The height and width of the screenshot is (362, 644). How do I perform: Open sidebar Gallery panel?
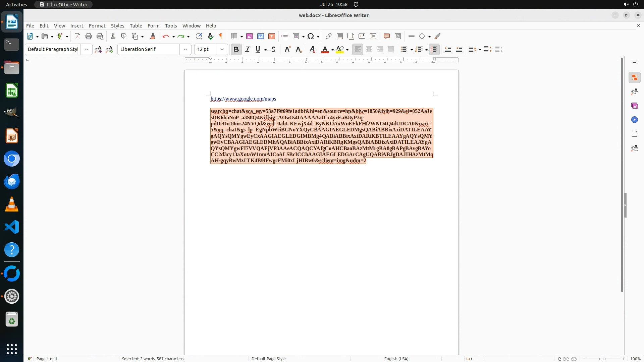634,106
